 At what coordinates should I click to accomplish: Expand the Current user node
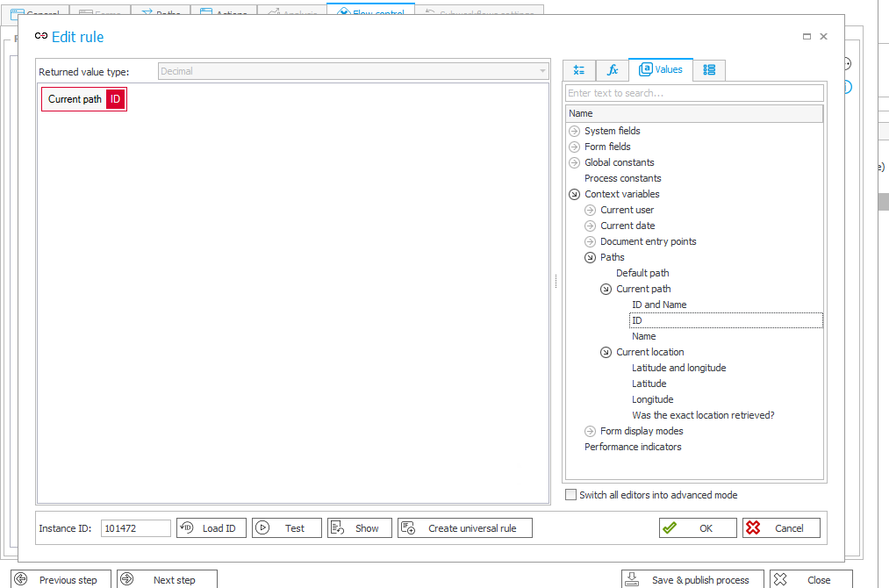click(590, 210)
